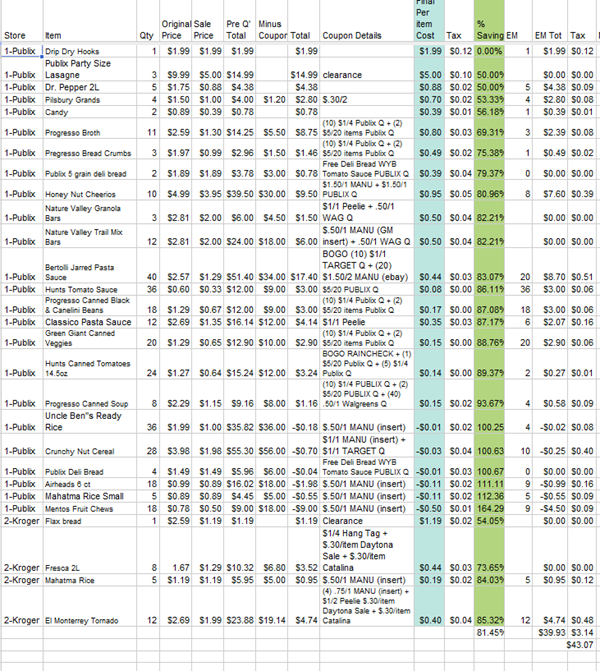Viewport: 600px width, 671px height.
Task: Select the $43.07 grand total cell
Action: coord(582,644)
